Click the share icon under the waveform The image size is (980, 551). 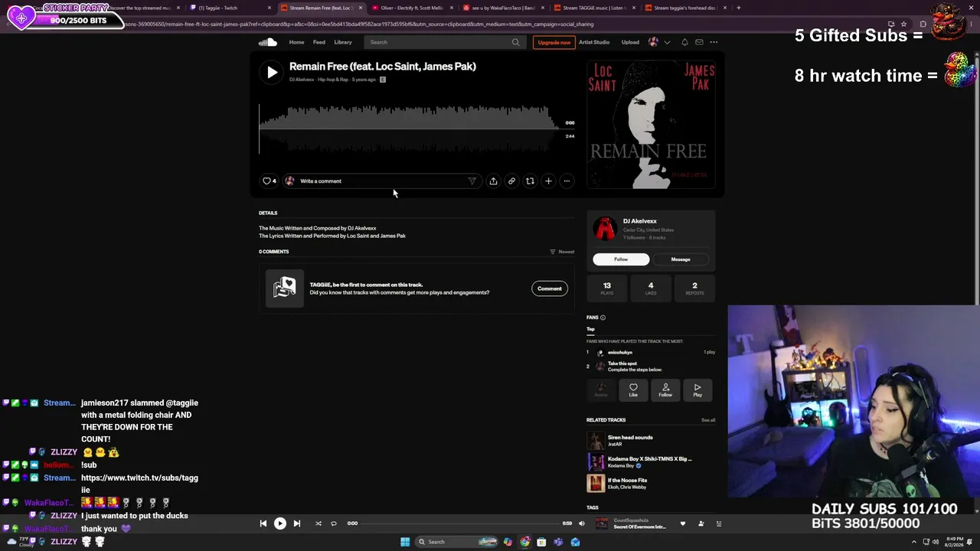pyautogui.click(x=493, y=181)
